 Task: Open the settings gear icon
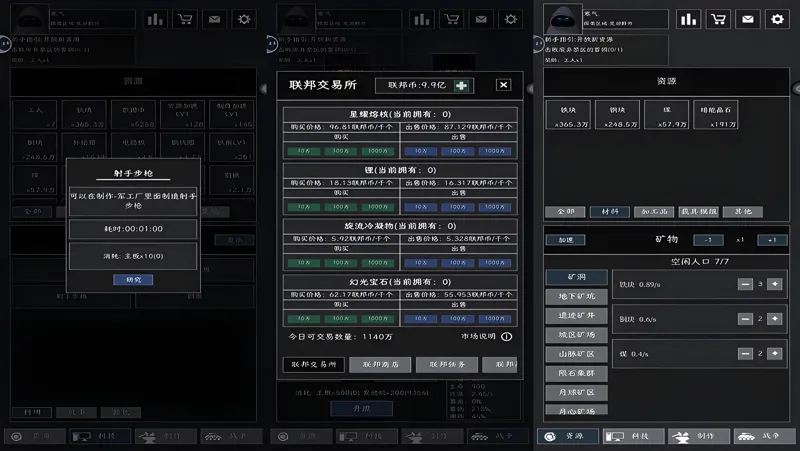tap(776, 19)
